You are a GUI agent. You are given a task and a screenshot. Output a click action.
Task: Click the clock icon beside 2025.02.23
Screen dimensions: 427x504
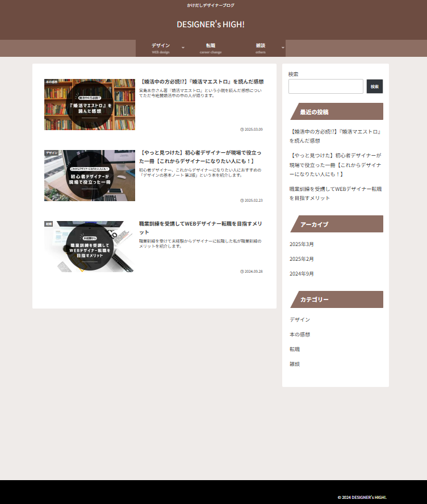[242, 201]
